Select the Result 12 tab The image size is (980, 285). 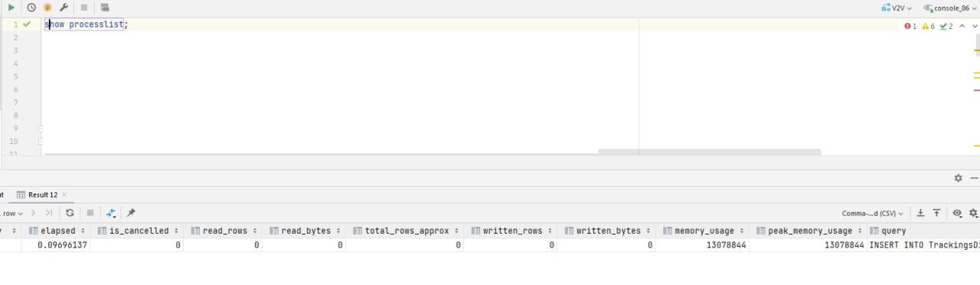43,195
